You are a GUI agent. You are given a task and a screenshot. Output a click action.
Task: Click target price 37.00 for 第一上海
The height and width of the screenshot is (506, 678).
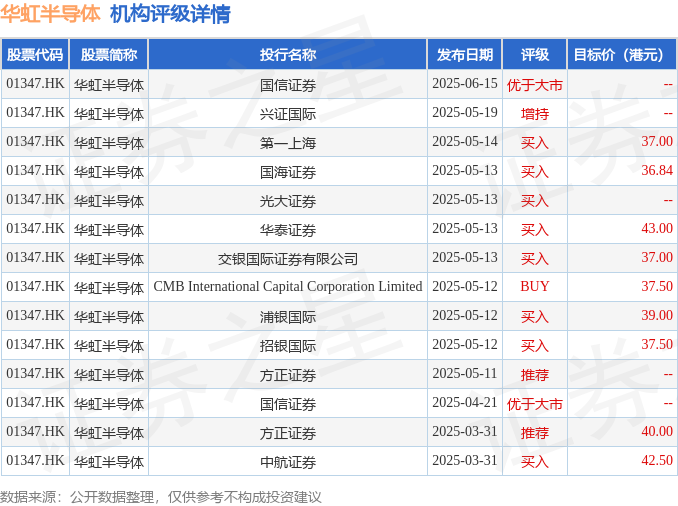click(x=657, y=141)
